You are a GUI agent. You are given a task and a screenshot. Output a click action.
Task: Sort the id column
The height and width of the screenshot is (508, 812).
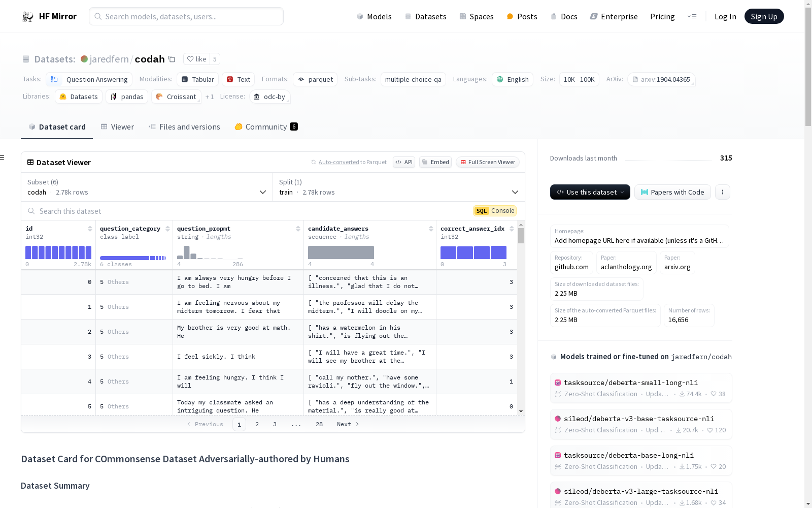(90, 229)
